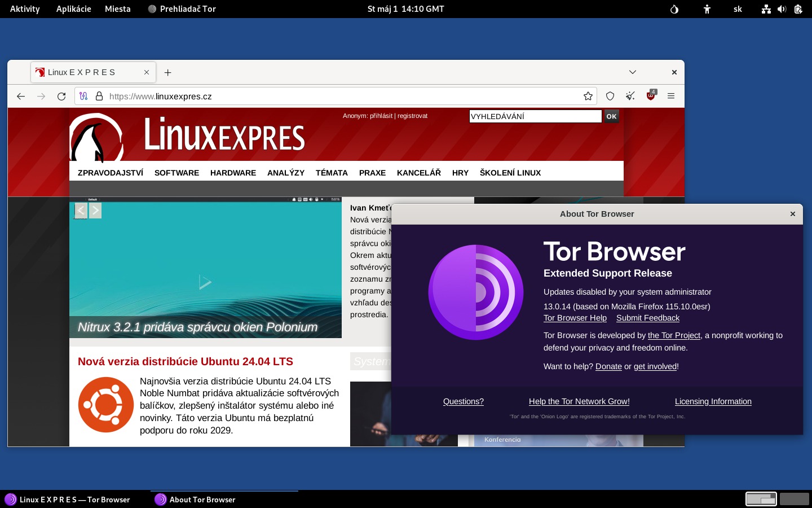The height and width of the screenshot is (508, 812).
Task: Go back using the browser back arrow
Action: (21, 97)
